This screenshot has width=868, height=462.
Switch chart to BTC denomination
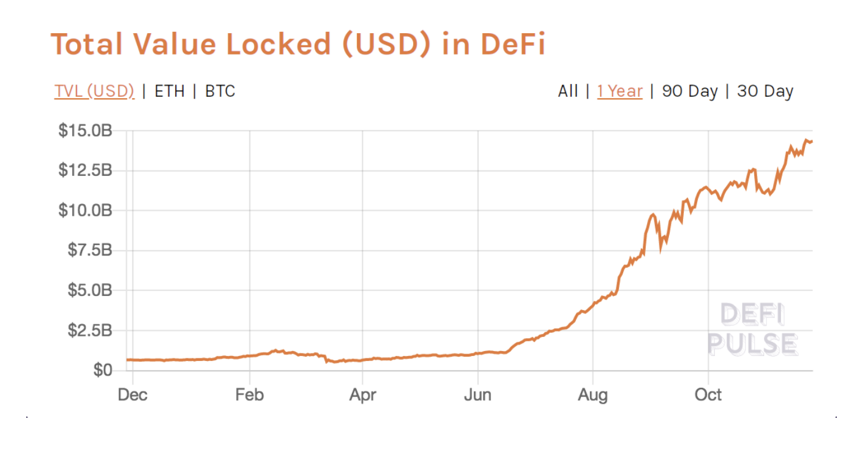(220, 91)
